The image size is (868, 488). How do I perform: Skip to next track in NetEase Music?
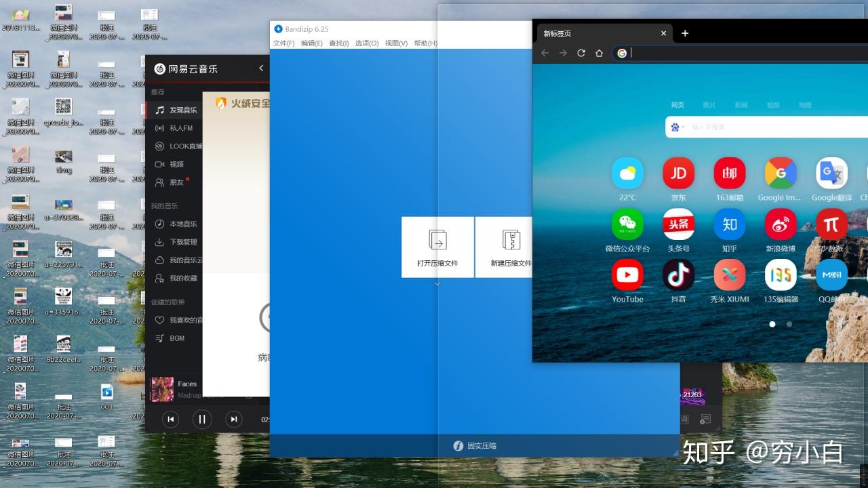pos(233,420)
